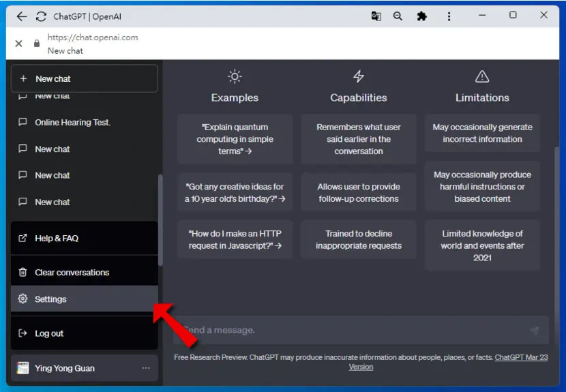Screen dimensions: 566x392
Task: Click the X beside the address bar
Action: (x=19, y=44)
